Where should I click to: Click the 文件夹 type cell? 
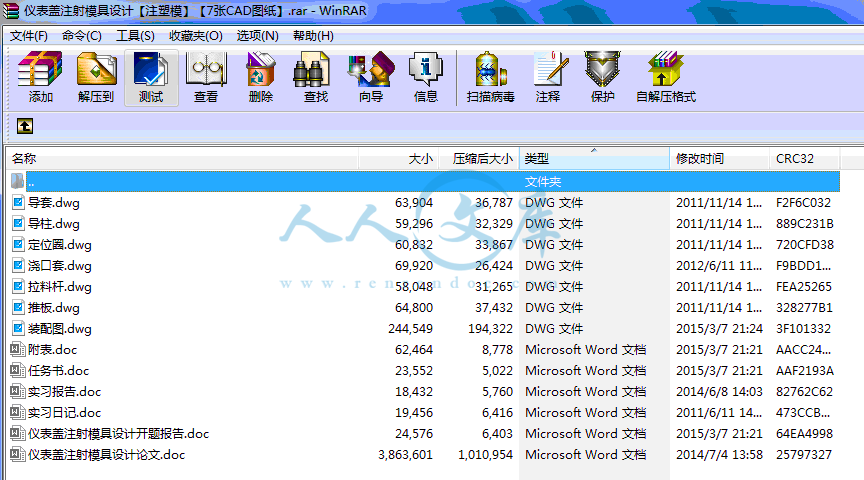[543, 181]
